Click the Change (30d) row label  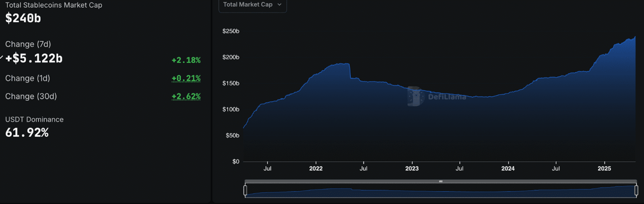click(x=31, y=97)
